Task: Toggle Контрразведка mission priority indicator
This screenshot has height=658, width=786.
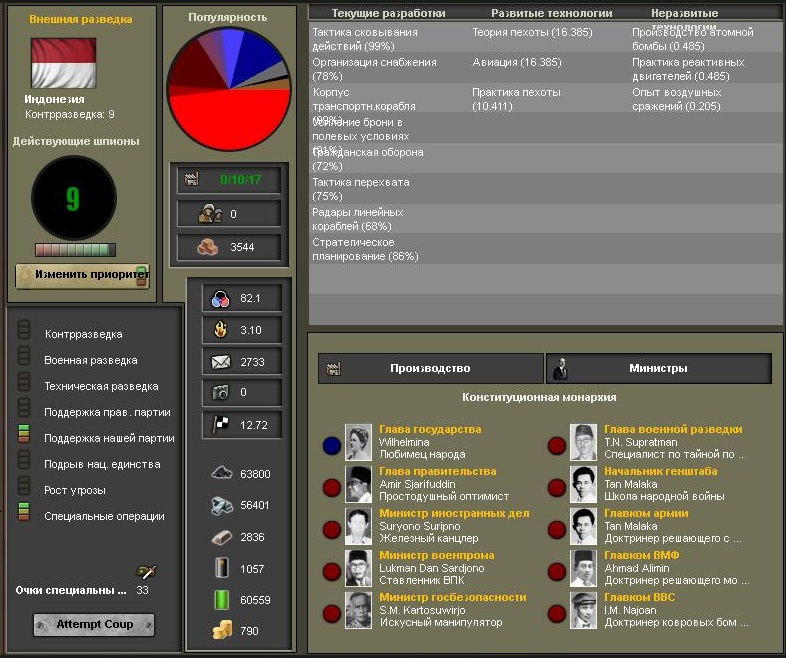Action: tap(24, 332)
